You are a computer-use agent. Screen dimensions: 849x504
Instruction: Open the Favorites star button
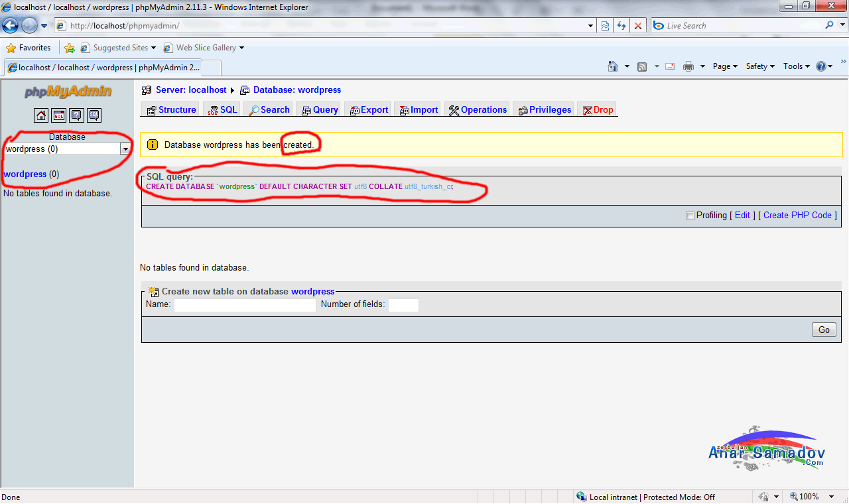point(28,48)
